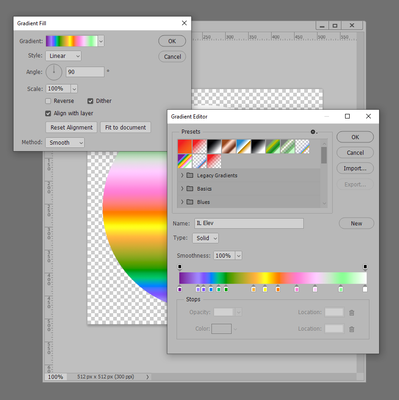Choose the rainbow stripe gradient preset
This screenshot has width=399, height=400.
click(x=185, y=161)
